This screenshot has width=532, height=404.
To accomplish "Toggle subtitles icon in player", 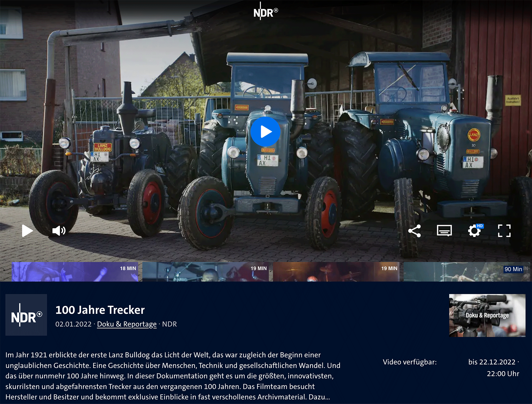I will pyautogui.click(x=444, y=231).
